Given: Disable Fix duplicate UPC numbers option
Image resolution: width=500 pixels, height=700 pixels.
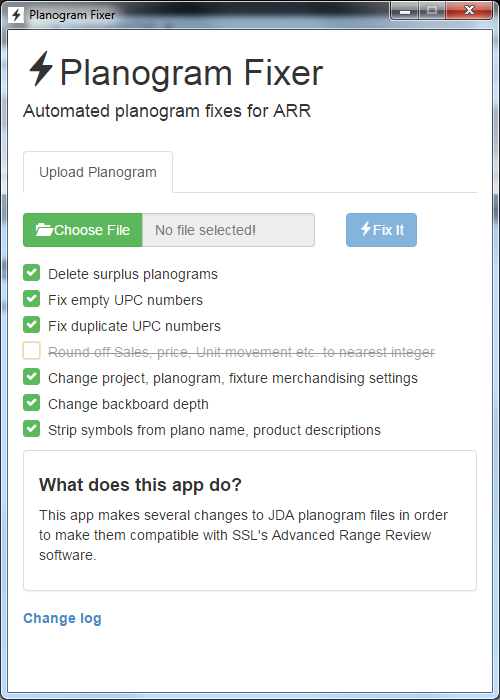Looking at the screenshot, I should click(32, 325).
